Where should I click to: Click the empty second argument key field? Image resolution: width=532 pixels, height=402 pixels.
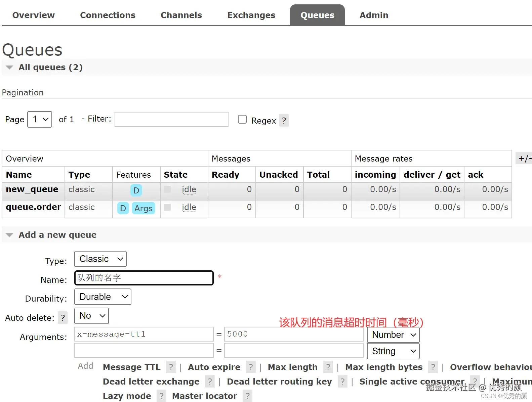point(144,350)
